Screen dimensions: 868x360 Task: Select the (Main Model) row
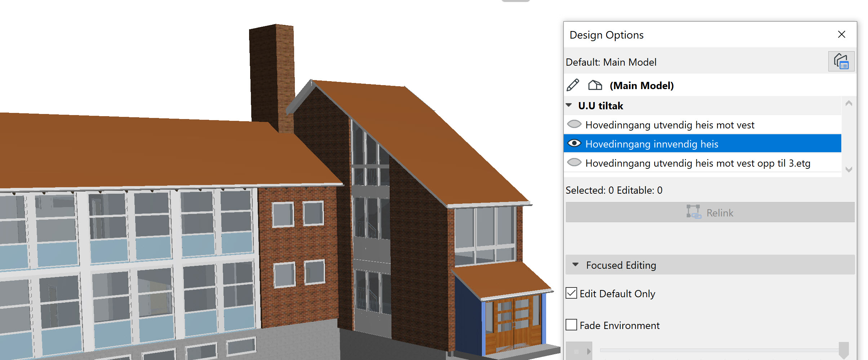(642, 86)
